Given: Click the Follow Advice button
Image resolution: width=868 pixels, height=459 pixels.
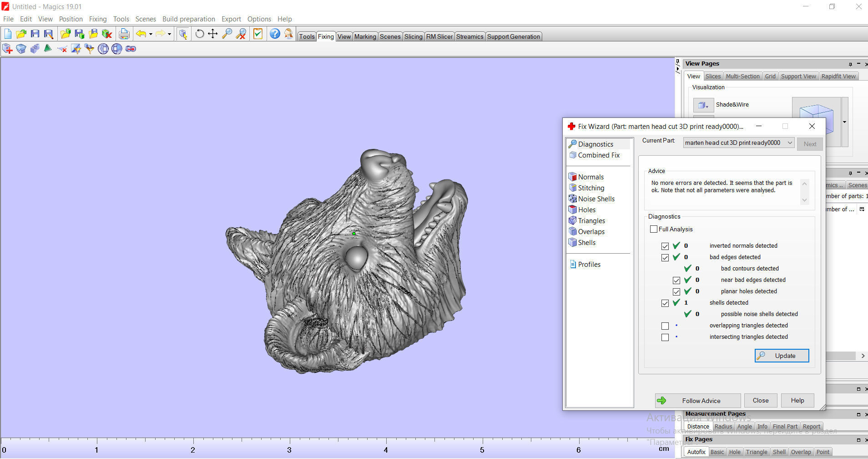Looking at the screenshot, I should point(698,401).
